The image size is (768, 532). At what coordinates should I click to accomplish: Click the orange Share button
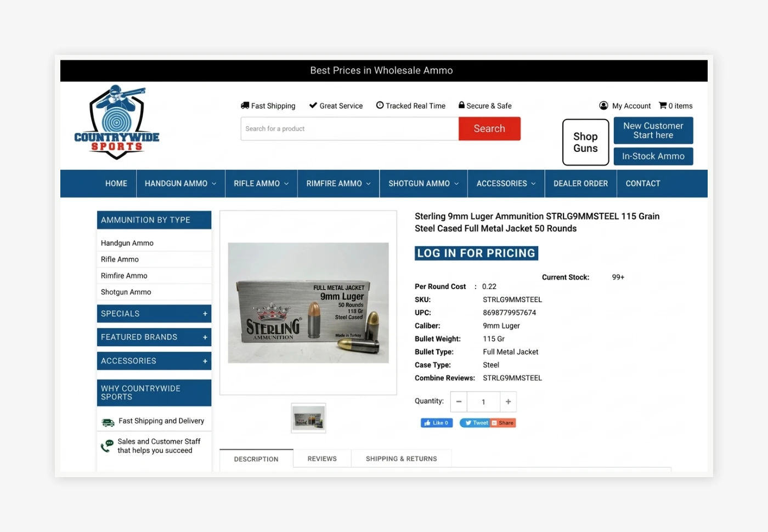[x=503, y=423]
